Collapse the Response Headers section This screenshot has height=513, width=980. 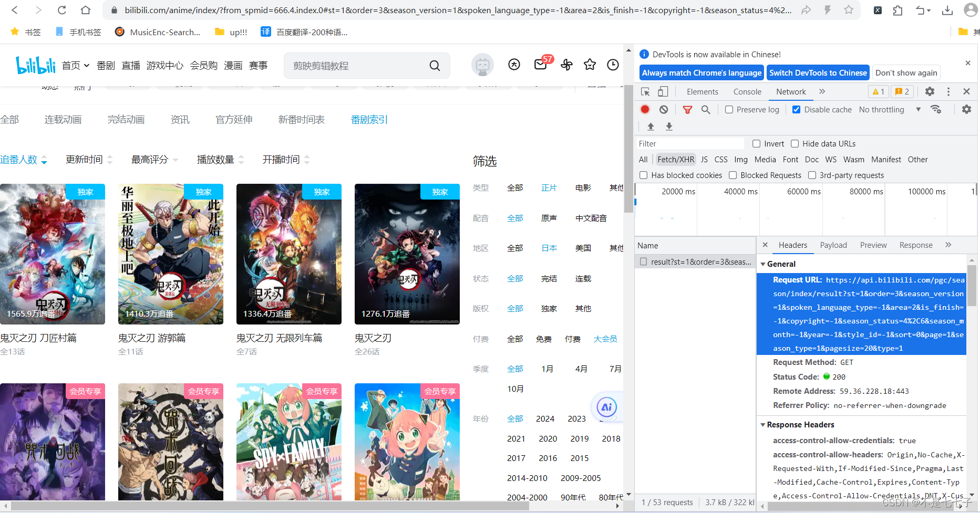[x=763, y=425]
